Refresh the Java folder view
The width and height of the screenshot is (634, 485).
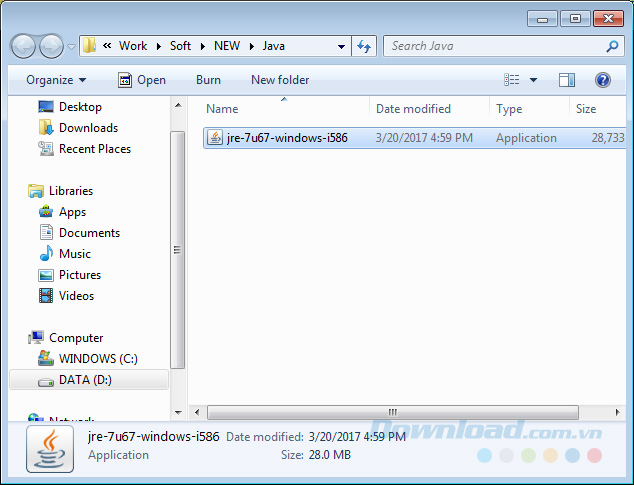364,46
